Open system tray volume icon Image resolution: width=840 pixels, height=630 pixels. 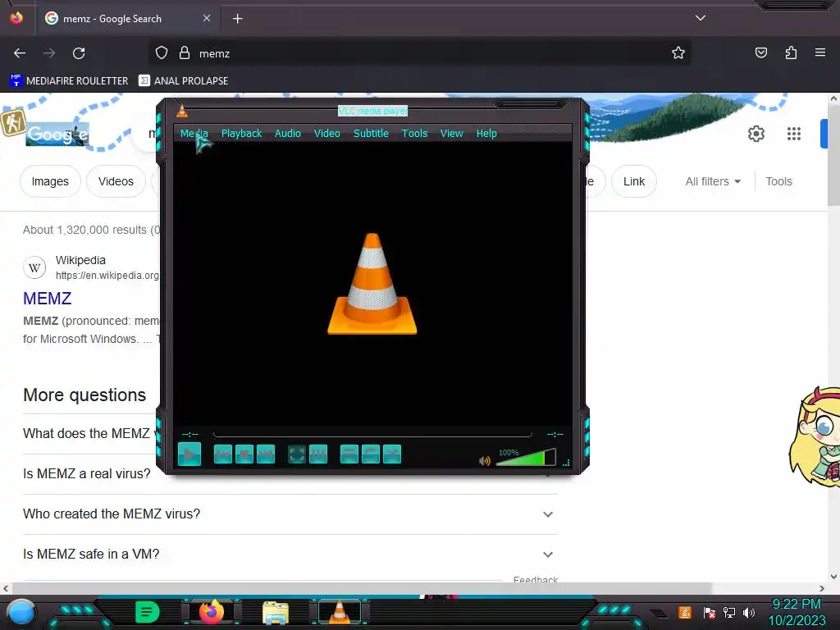pyautogui.click(x=748, y=612)
